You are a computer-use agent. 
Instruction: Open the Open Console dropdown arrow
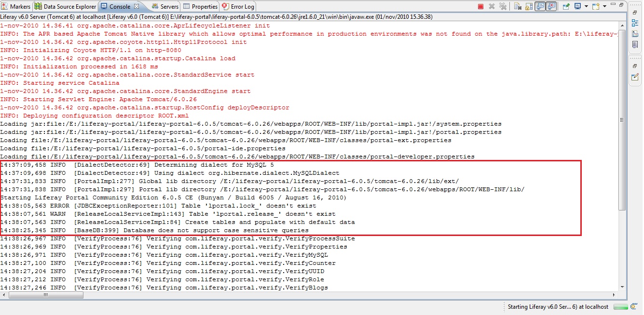coord(604,6)
